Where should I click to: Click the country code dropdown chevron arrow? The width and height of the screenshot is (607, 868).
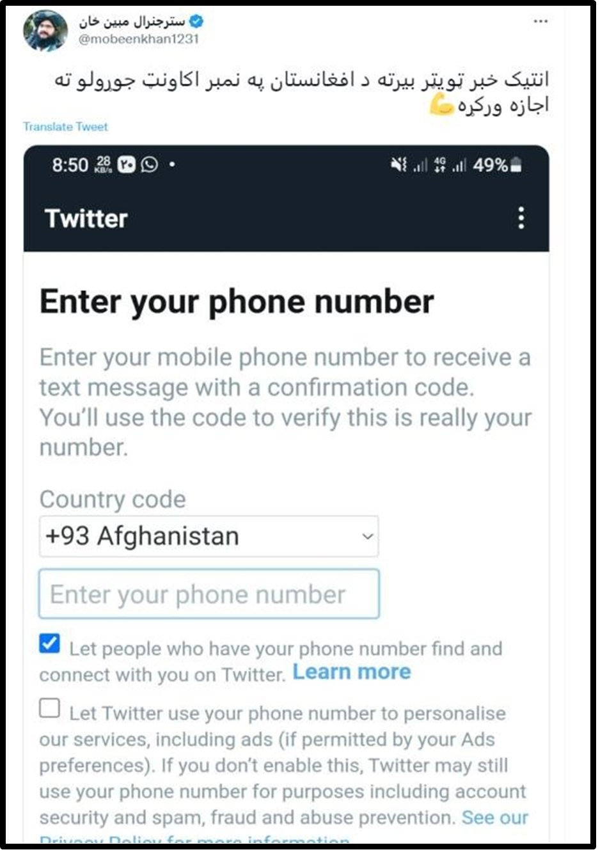[x=367, y=536]
